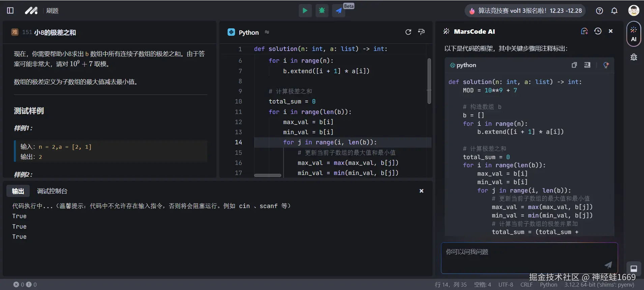Click the error count in status bar
Image resolution: width=644 pixels, height=290 pixels.
[x=19, y=285]
